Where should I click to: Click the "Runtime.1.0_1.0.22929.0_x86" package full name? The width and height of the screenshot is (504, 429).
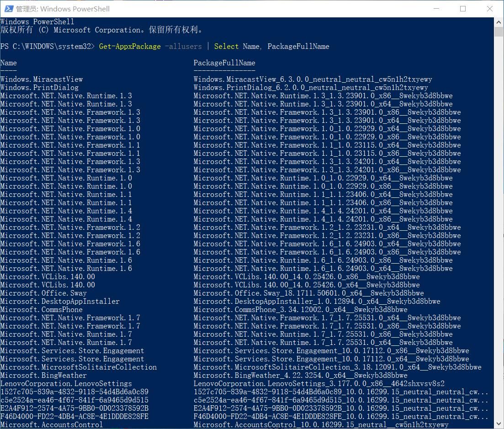point(323,186)
